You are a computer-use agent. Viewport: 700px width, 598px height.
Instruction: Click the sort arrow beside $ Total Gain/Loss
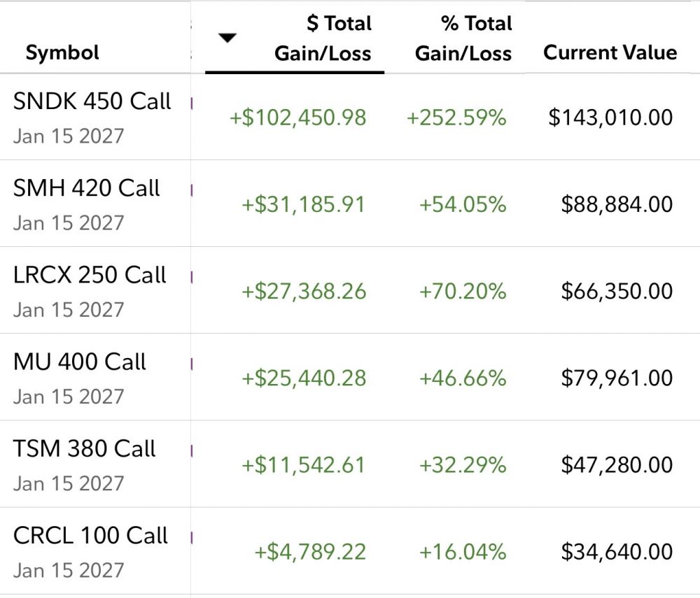pos(227,38)
